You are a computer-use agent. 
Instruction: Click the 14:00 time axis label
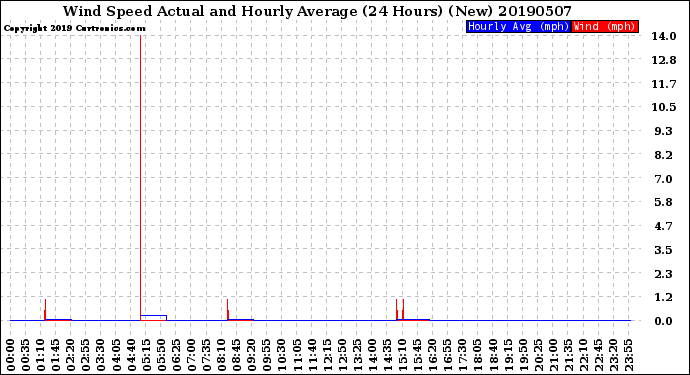373,355
